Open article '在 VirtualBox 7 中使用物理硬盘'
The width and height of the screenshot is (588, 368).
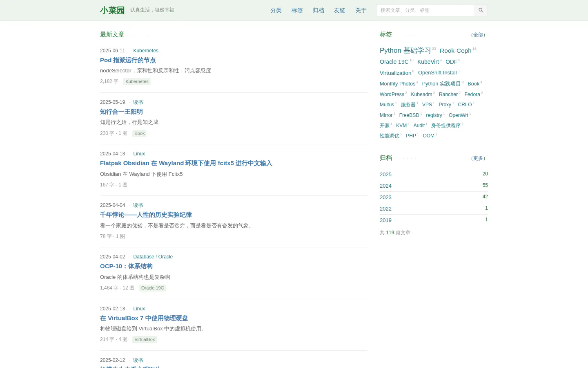(144, 318)
